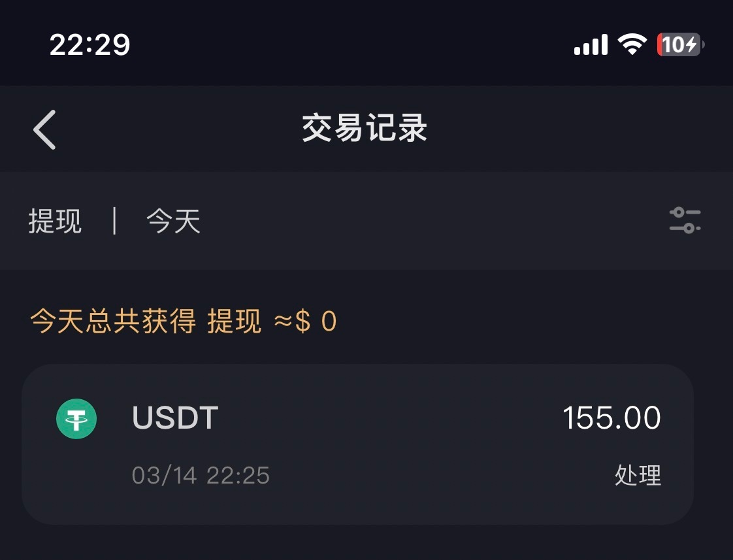733x560 pixels.
Task: Tap the 22:25 transaction time
Action: tap(238, 475)
